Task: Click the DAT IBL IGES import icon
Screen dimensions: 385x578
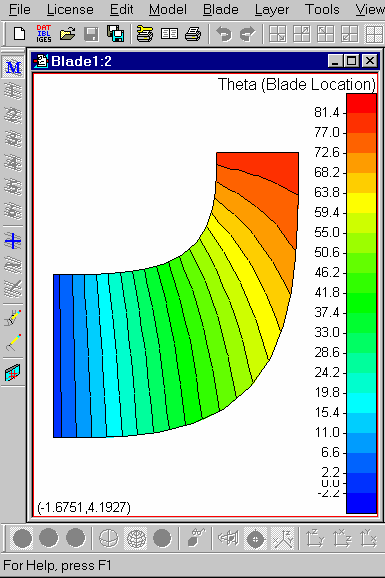Action: pyautogui.click(x=44, y=34)
